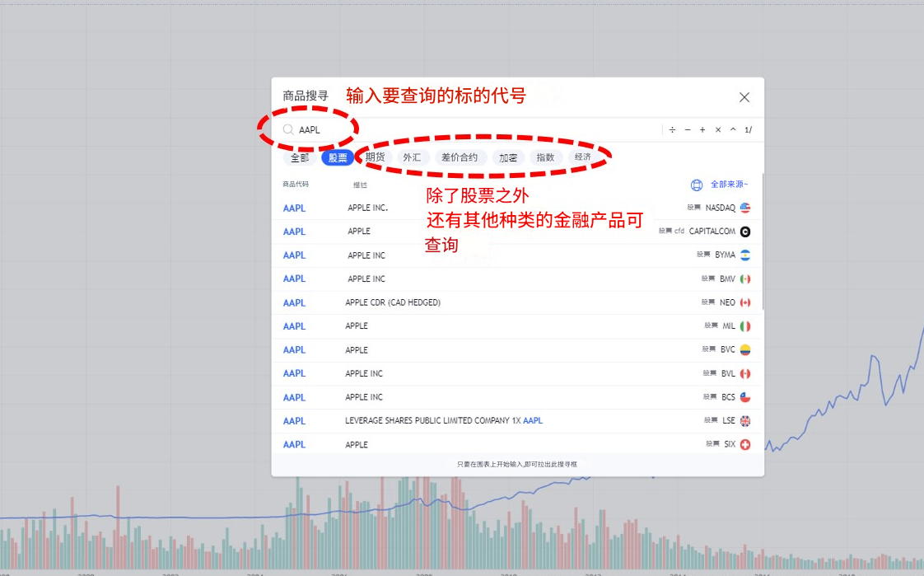
Task: Click the Mexico flag on the BMV row
Action: pos(745,279)
